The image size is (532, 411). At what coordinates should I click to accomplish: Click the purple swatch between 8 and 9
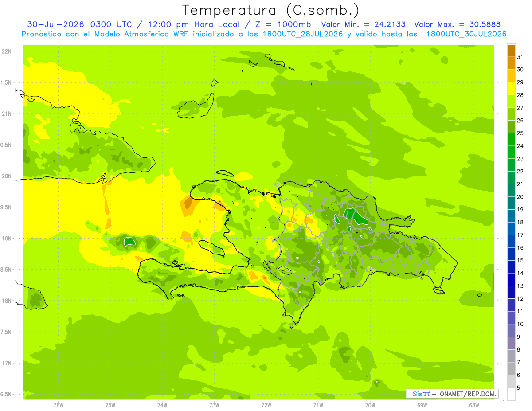pos(511,343)
